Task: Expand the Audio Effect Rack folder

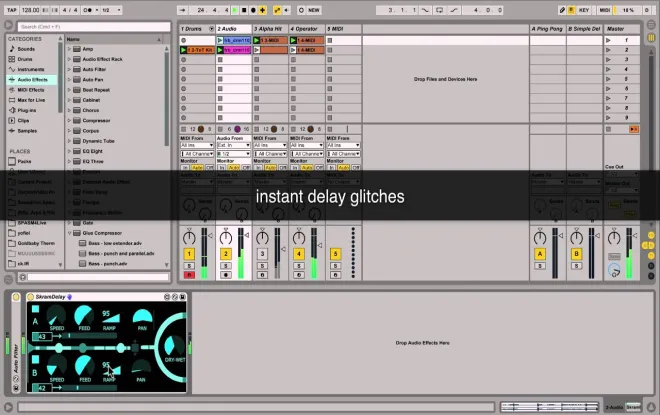Action: pos(69,59)
